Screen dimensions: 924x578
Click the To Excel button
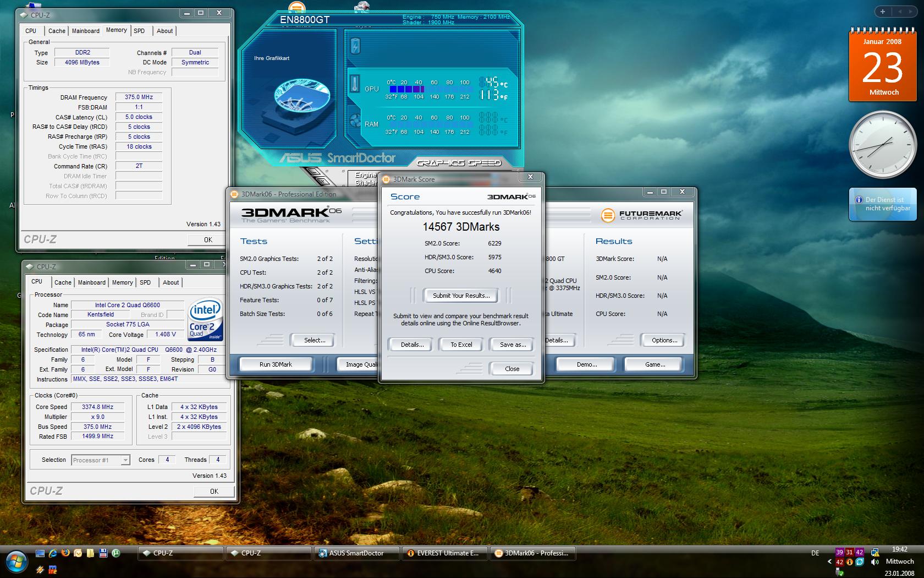[461, 345]
